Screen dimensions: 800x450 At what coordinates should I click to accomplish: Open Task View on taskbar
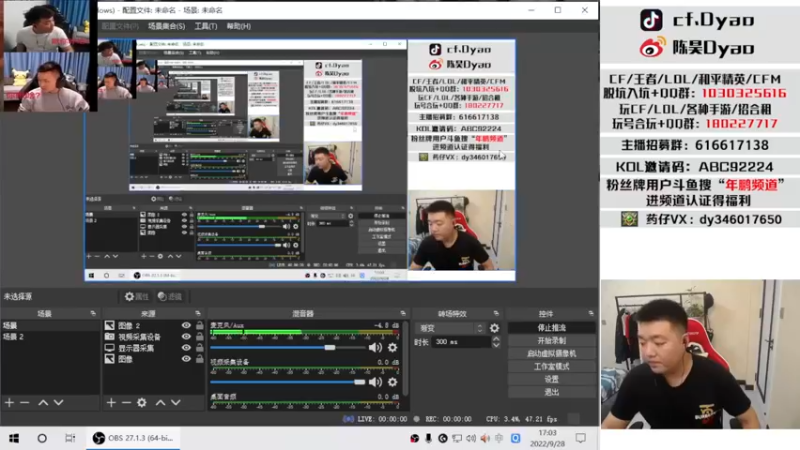(x=70, y=438)
